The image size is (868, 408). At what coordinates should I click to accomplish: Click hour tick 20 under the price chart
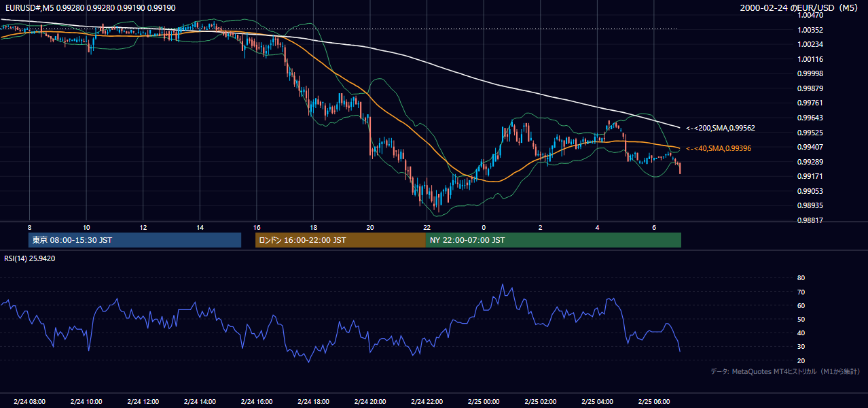pos(370,227)
